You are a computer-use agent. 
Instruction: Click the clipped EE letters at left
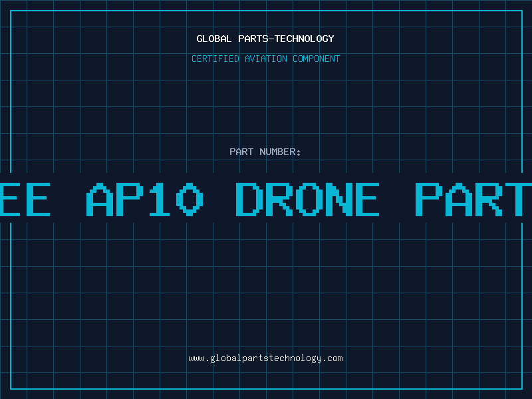[25, 199]
